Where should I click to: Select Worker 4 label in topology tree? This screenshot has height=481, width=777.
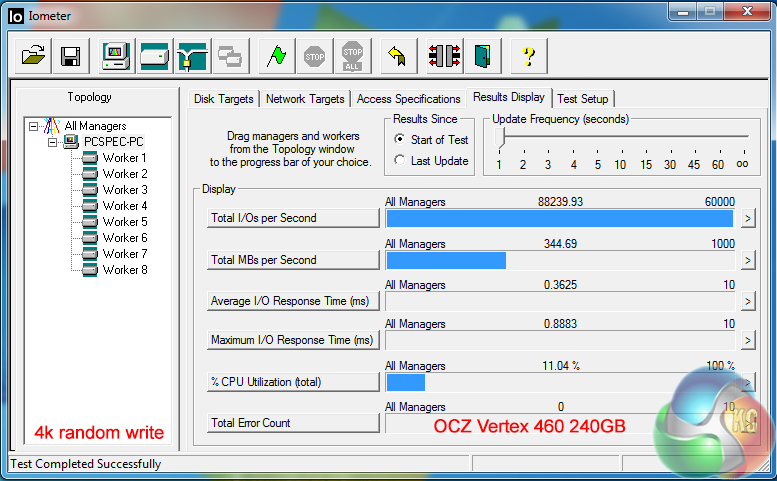tap(124, 206)
